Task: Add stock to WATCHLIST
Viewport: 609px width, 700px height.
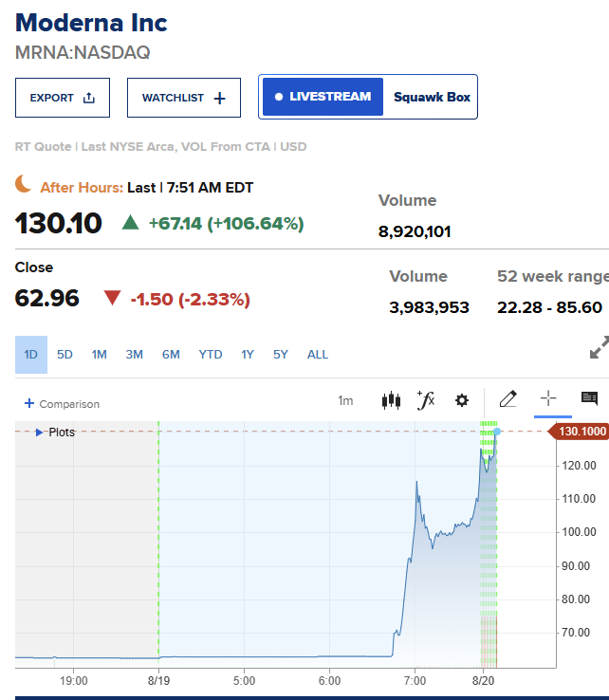Action: pos(184,98)
